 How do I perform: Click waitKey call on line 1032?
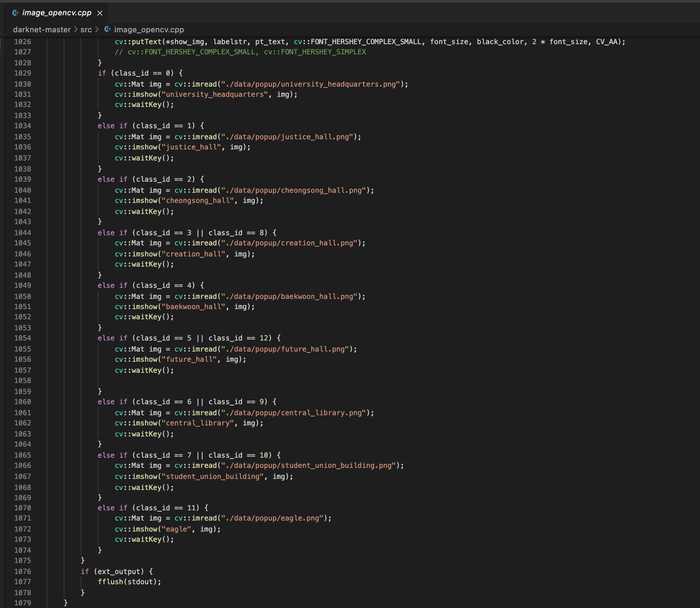[144, 104]
